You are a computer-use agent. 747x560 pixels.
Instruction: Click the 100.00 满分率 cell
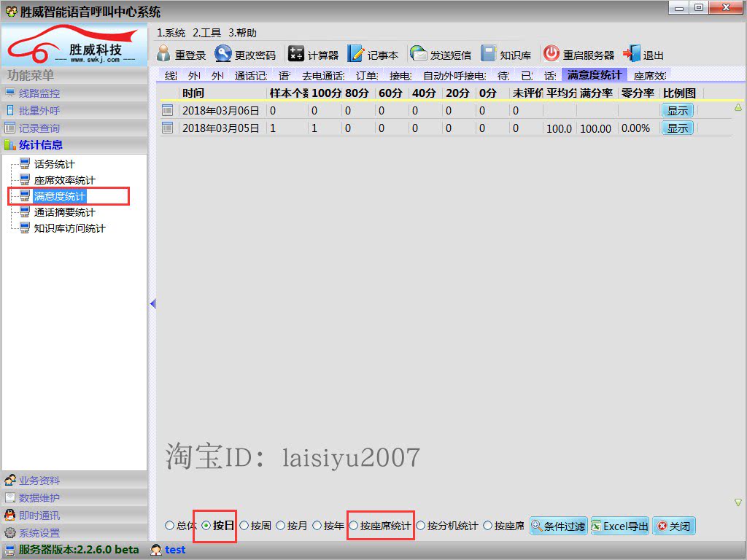pyautogui.click(x=595, y=128)
